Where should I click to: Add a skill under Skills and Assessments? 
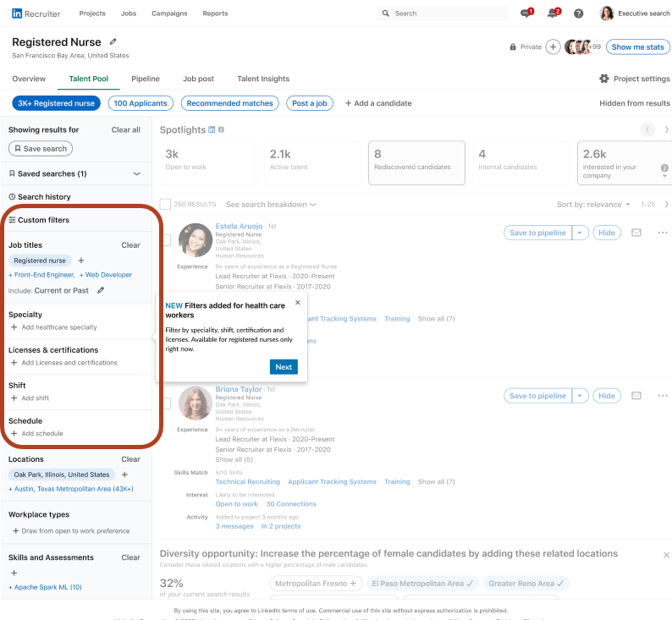pos(14,573)
